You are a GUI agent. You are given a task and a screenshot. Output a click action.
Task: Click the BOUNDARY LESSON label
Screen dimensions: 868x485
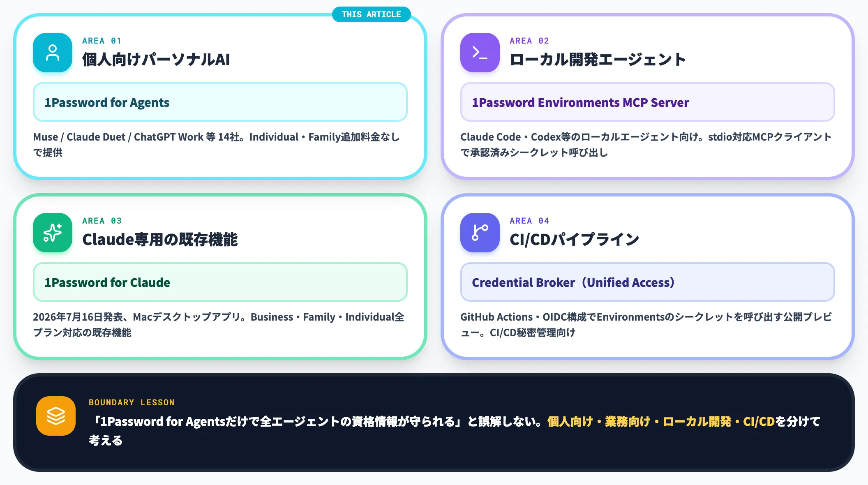point(132,402)
